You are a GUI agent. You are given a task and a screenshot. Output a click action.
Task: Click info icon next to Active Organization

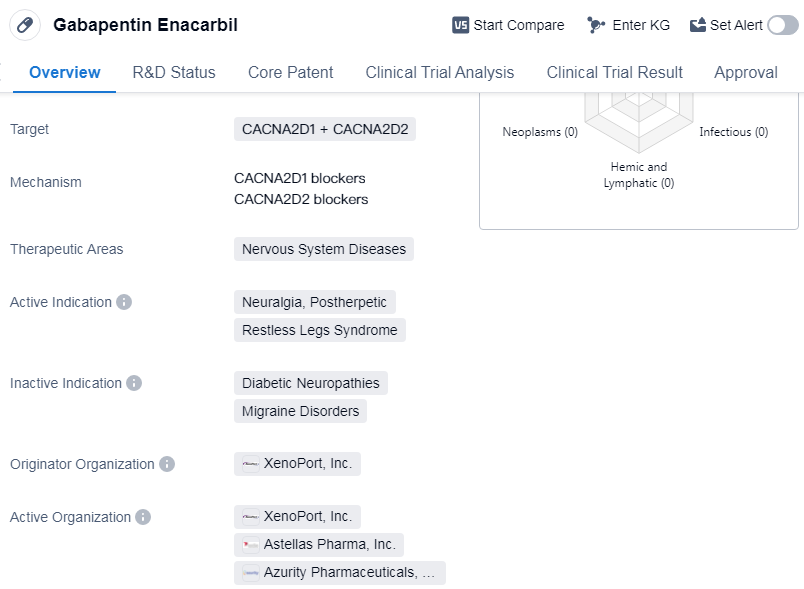[143, 517]
